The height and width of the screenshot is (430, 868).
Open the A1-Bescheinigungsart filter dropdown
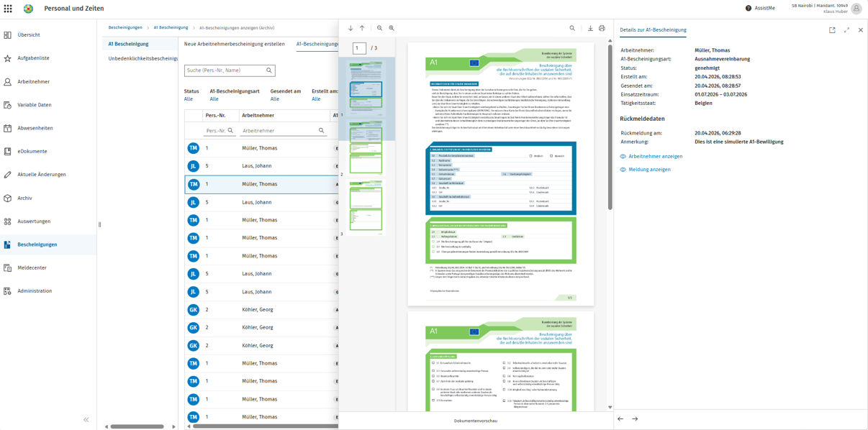pyautogui.click(x=235, y=95)
